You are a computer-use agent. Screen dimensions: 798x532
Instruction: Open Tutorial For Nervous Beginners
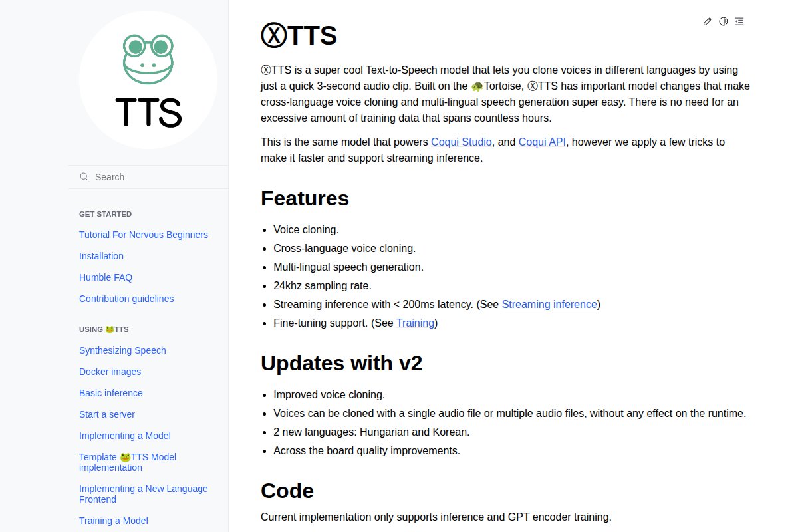[143, 235]
